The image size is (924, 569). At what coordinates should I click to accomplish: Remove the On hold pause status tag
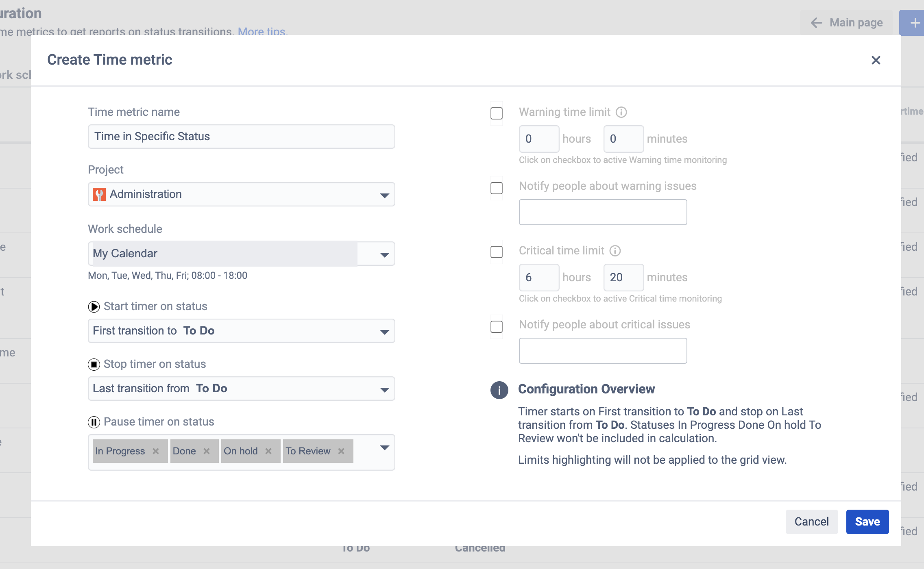pyautogui.click(x=268, y=451)
